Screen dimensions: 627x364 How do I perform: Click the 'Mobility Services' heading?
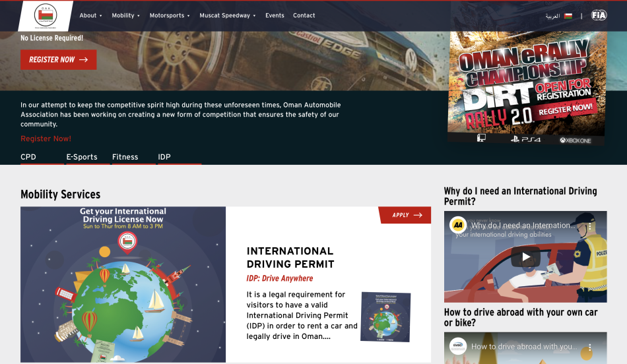click(60, 195)
